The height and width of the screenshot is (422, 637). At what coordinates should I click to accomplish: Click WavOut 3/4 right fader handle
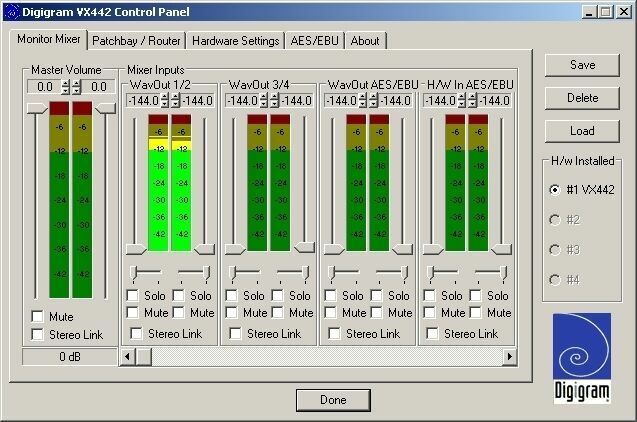[x=304, y=247]
